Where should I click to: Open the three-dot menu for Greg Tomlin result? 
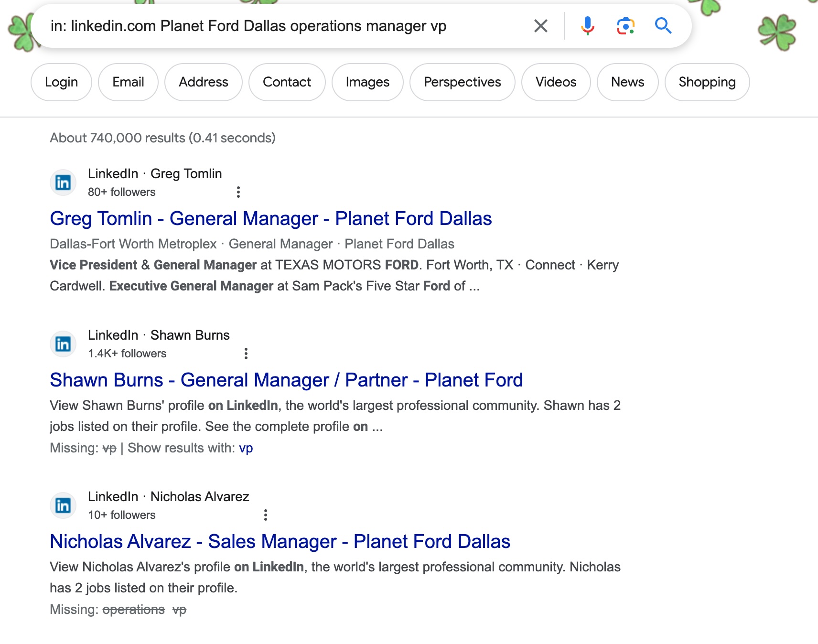(x=238, y=192)
